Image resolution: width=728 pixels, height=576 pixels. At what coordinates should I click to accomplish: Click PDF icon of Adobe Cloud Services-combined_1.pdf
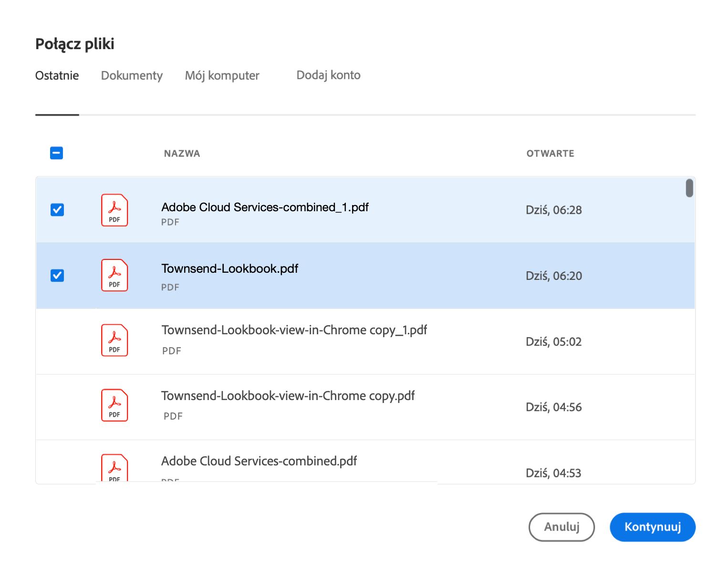[114, 210]
